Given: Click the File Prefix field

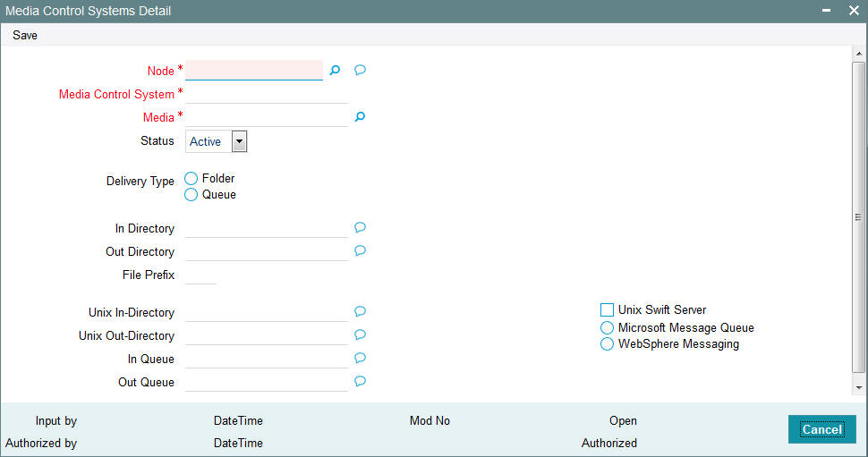Looking at the screenshot, I should [200, 275].
